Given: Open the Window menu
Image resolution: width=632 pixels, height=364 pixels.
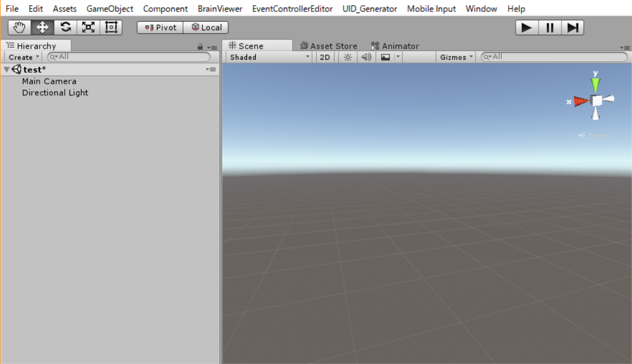Looking at the screenshot, I should 481,9.
